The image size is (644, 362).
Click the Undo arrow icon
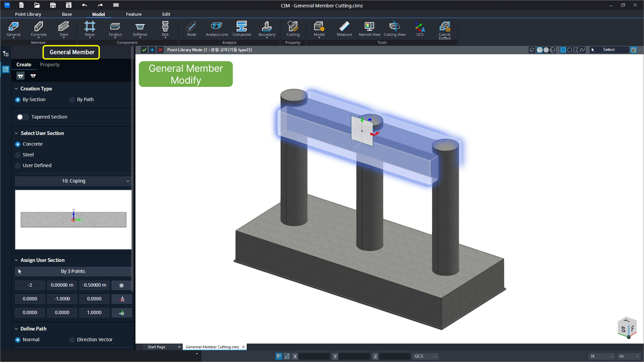coord(84,5)
